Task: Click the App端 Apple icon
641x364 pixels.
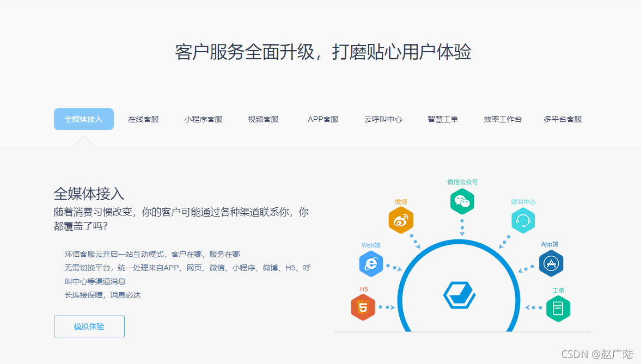Action: pos(551,263)
